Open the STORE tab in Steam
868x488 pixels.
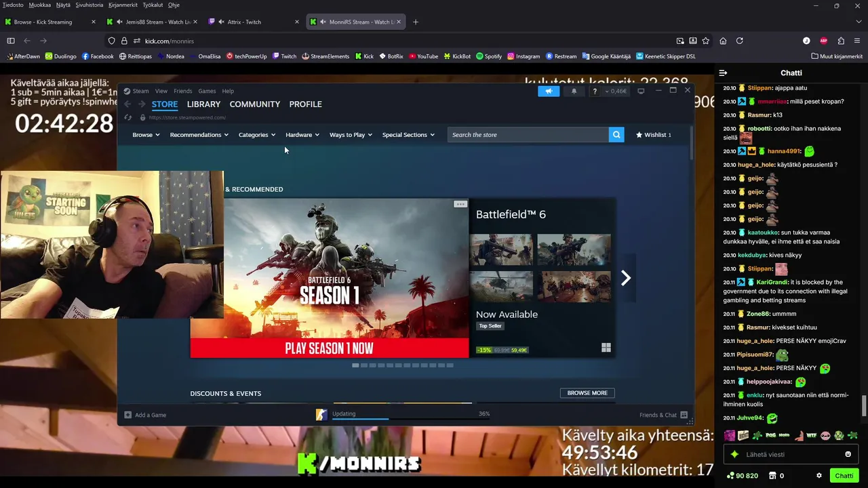point(165,104)
